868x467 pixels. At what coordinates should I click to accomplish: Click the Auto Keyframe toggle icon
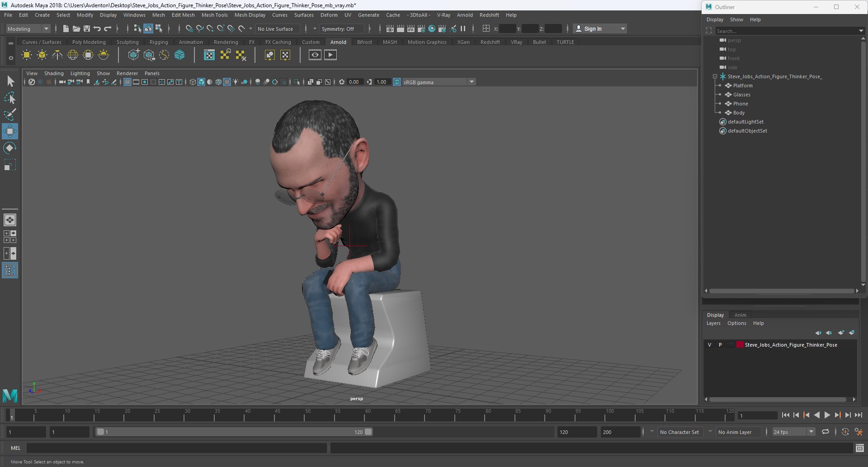click(x=845, y=432)
